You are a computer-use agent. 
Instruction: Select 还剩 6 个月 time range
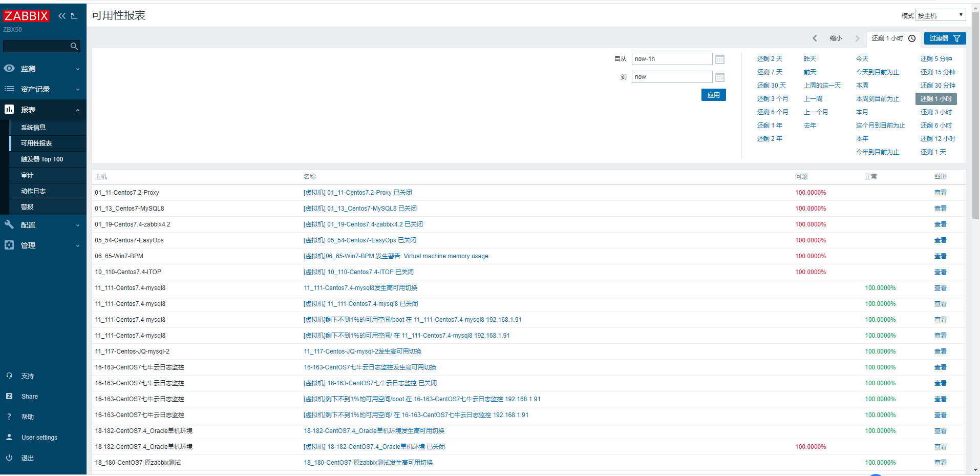773,112
